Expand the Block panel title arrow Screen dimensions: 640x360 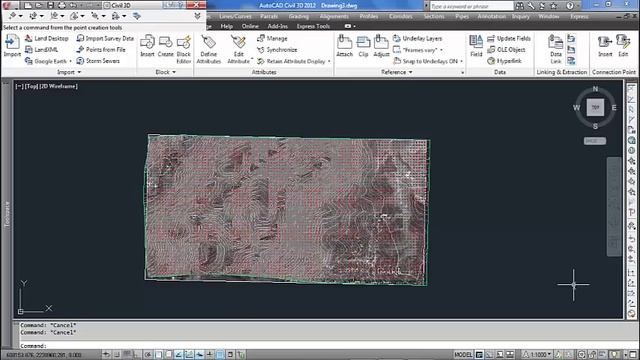tap(174, 72)
